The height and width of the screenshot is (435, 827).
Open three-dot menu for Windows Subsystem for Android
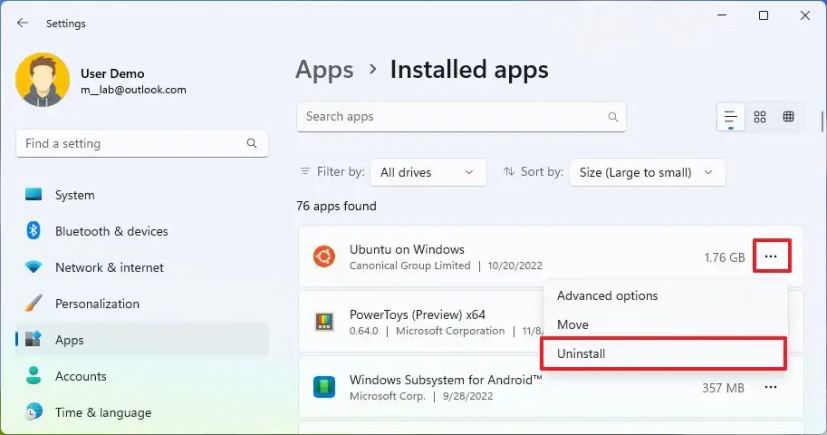(x=771, y=388)
